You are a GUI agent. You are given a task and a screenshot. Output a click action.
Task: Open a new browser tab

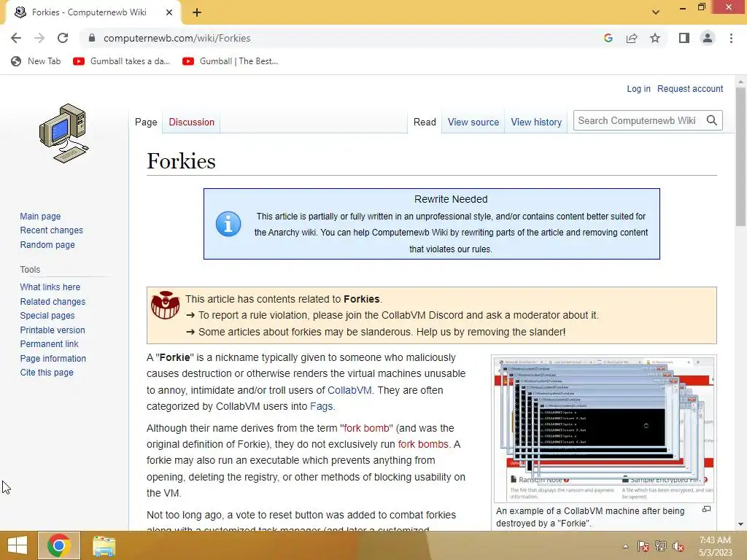pyautogui.click(x=197, y=12)
